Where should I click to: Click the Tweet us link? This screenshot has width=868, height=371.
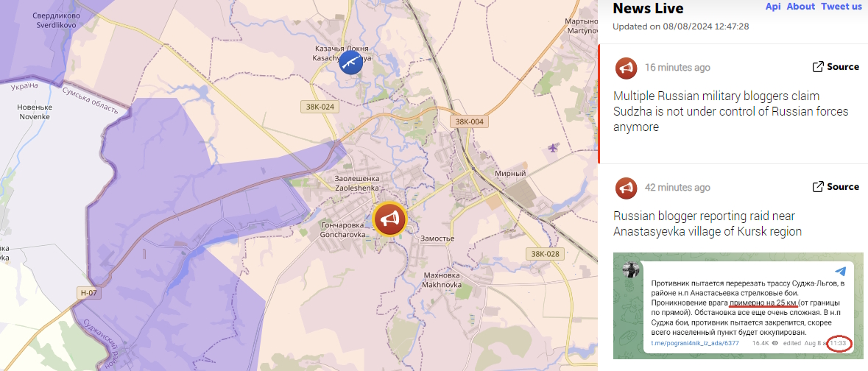pyautogui.click(x=841, y=7)
